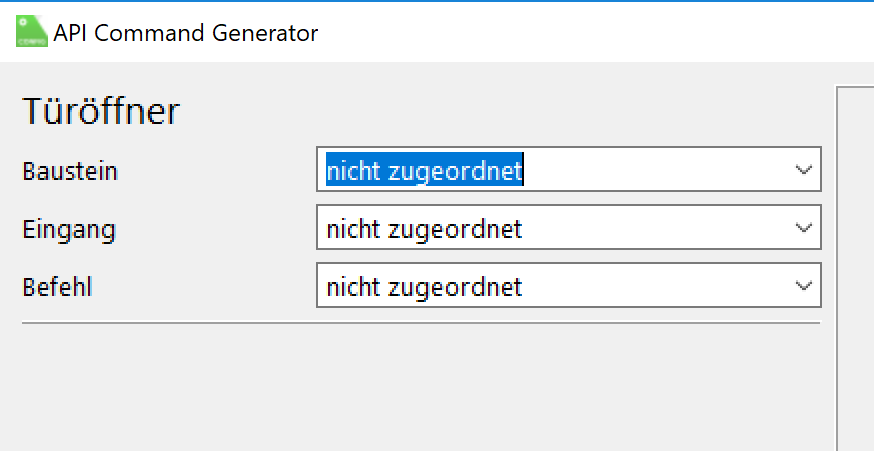
Task: Expand the Baustein dropdown arrow
Action: tap(803, 170)
